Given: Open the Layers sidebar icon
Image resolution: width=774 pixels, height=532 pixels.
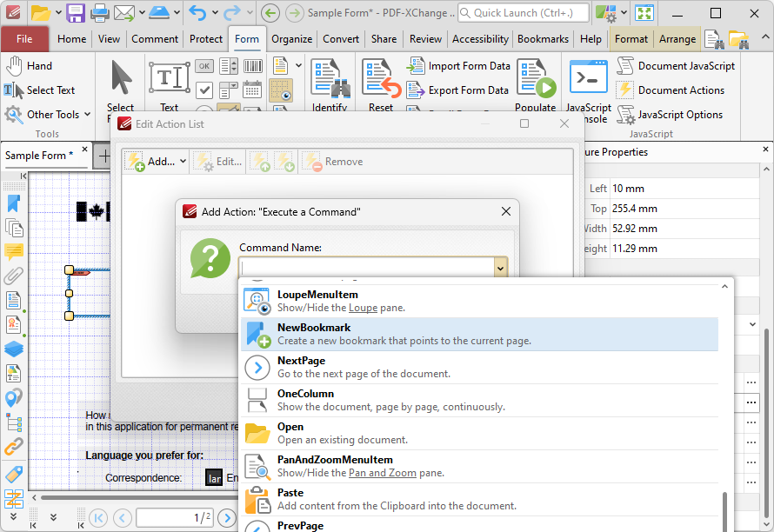Looking at the screenshot, I should click(x=14, y=349).
